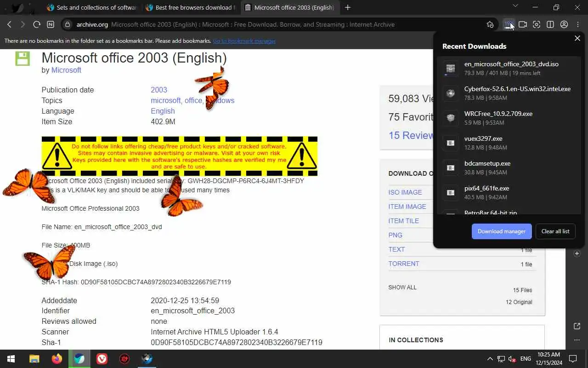Open the Windows notification center
Screen dimensions: 588x368
click(x=573, y=359)
